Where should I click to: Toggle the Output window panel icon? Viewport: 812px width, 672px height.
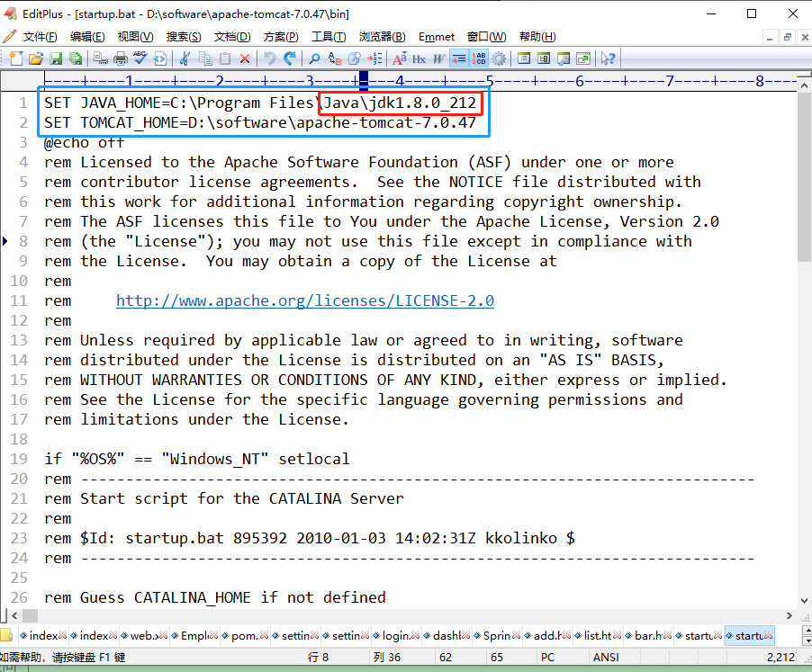(564, 59)
